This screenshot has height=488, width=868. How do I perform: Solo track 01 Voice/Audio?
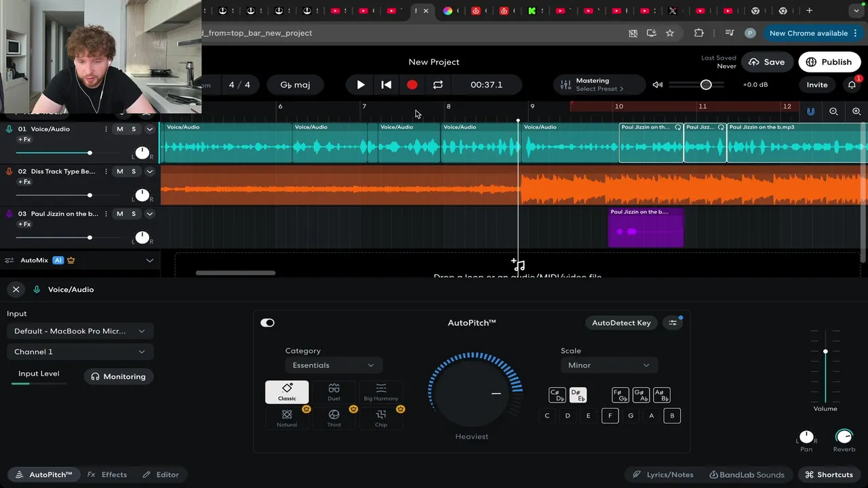point(134,129)
